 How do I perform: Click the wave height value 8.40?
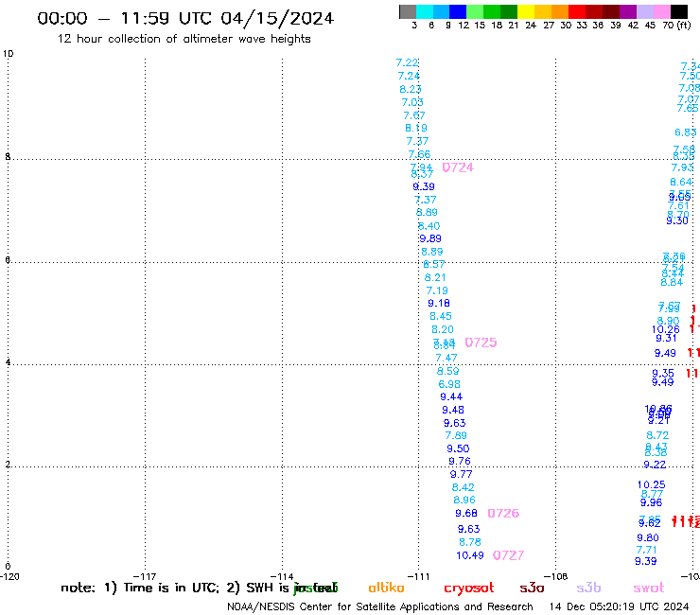429,226
